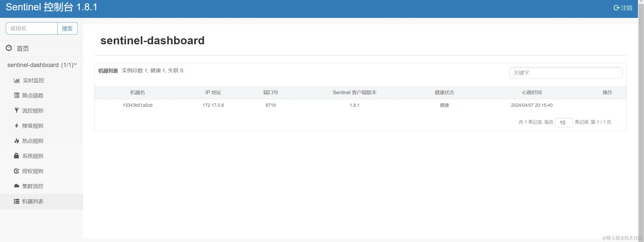This screenshot has height=242, width=644.
Task: Select the 降级规则 lightning bolt icon
Action: tap(17, 126)
